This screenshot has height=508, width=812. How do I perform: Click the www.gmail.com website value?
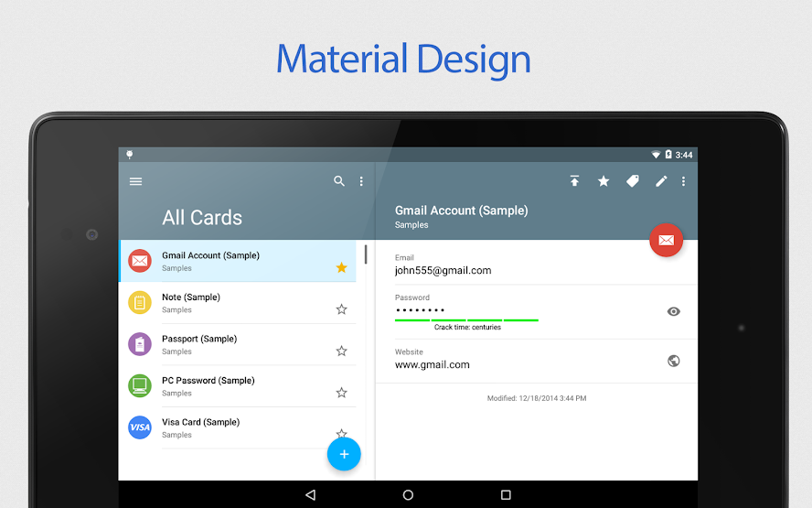click(432, 365)
